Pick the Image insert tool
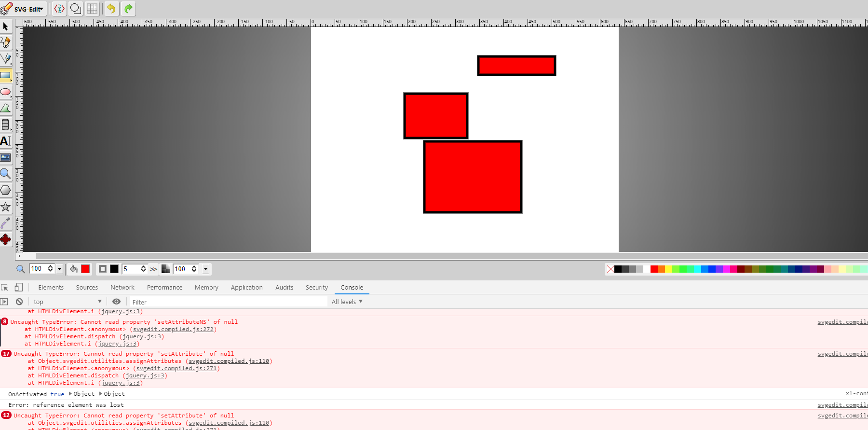 (x=6, y=157)
